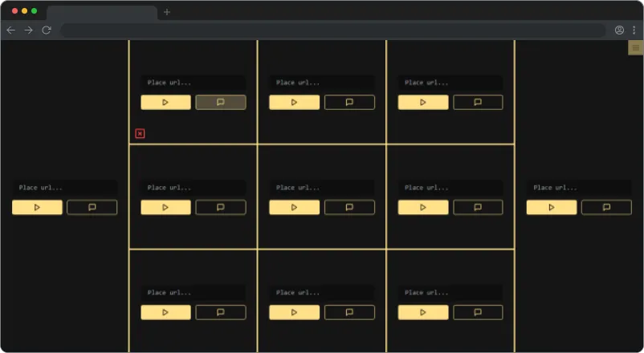Click URL field in top-left grid cell
This screenshot has height=353, width=644.
(193, 83)
